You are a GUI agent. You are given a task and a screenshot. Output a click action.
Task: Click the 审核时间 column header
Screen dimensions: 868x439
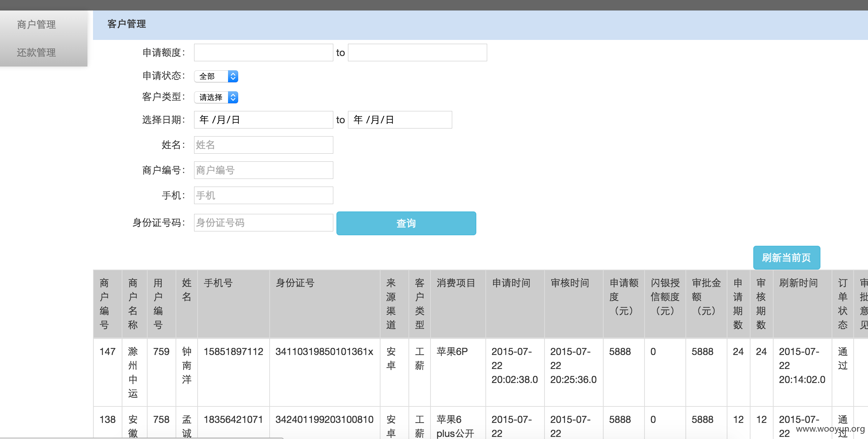(x=574, y=304)
